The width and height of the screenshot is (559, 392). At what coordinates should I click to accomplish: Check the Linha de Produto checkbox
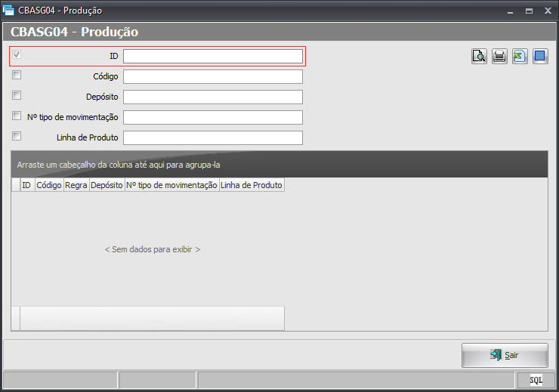pos(17,136)
